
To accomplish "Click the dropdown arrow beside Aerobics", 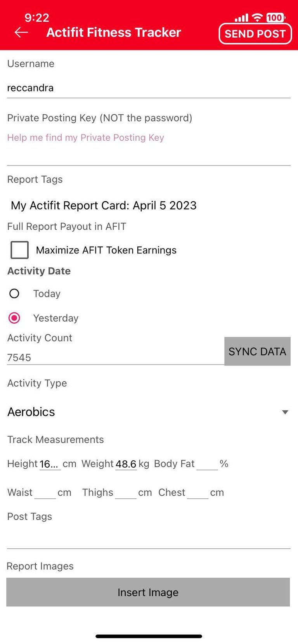I will 285,412.
